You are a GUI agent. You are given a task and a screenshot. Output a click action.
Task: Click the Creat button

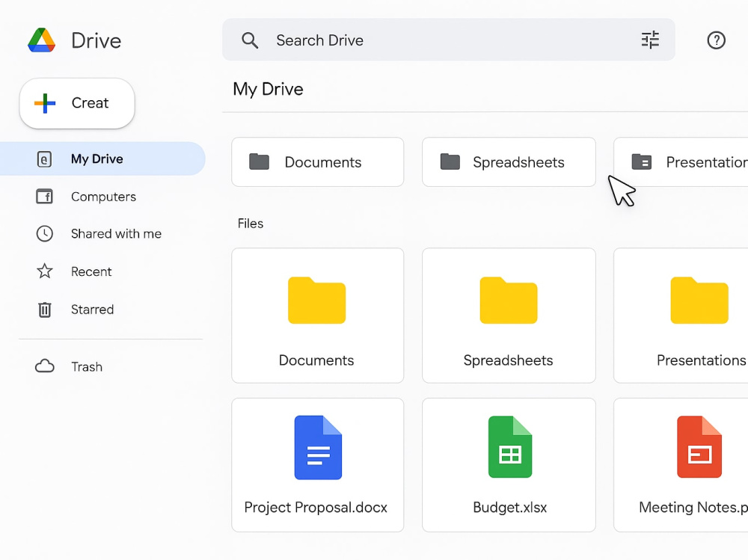coord(77,103)
